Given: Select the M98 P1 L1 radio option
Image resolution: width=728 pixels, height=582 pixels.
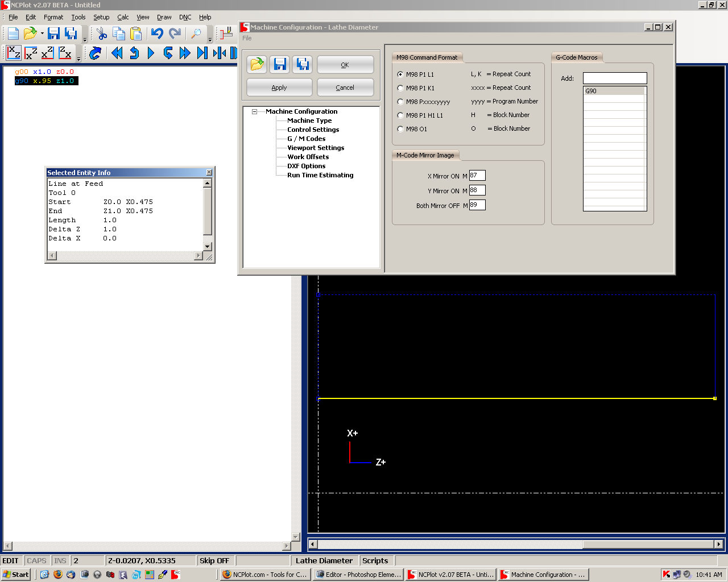Looking at the screenshot, I should tap(400, 74).
